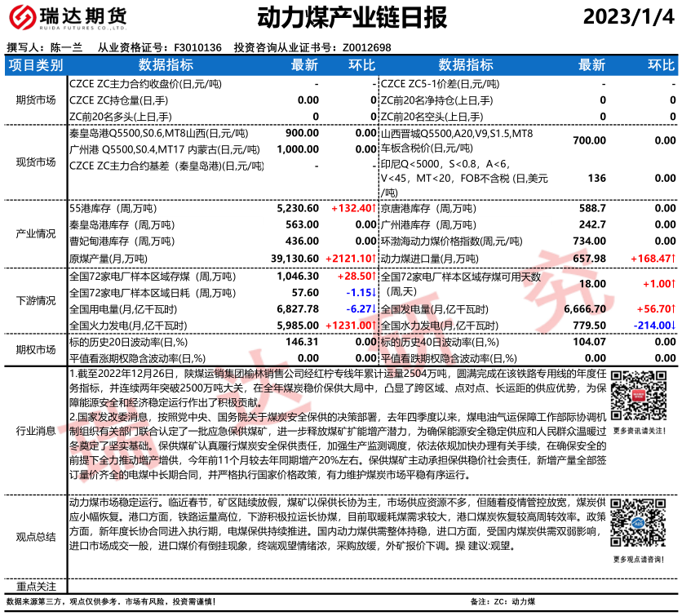Click the blue down arrow beside -1.15
Image resolution: width=682 pixels, height=616 pixels.
(373, 292)
